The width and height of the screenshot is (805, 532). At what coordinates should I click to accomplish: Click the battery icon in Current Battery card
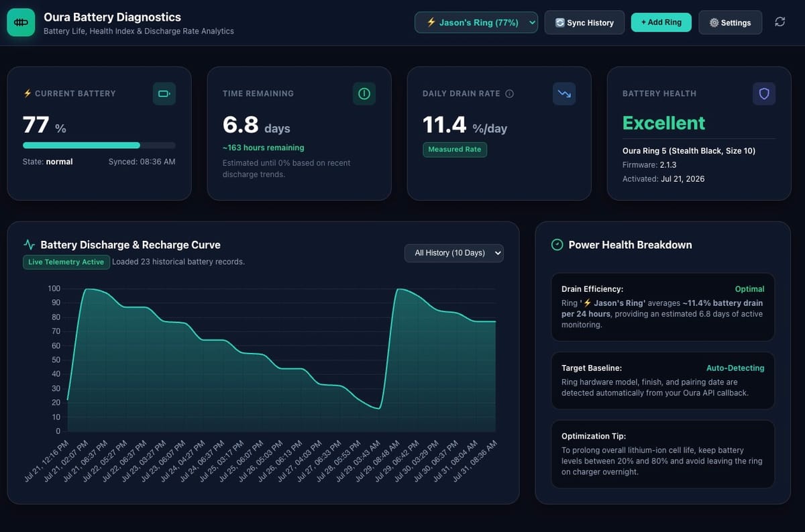[x=164, y=94]
